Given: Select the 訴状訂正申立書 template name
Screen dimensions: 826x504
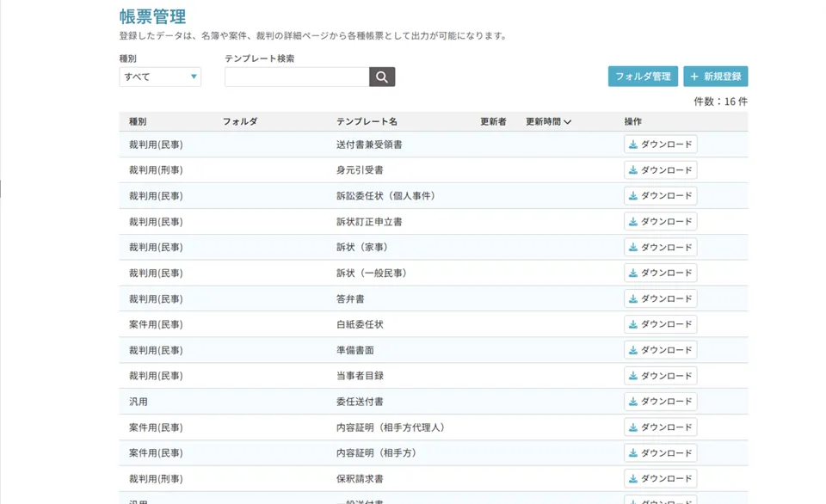Looking at the screenshot, I should click(x=369, y=222).
